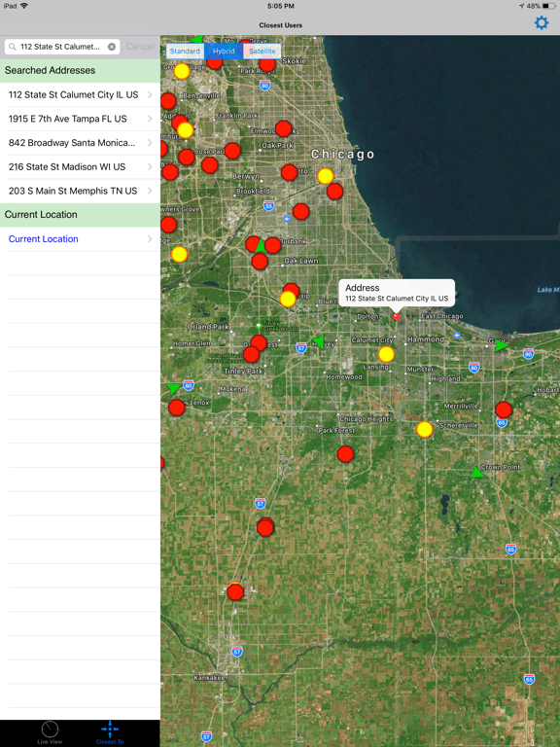Screen dimensions: 560x747
Task: Switch the map to Standard view
Action: coord(185,51)
